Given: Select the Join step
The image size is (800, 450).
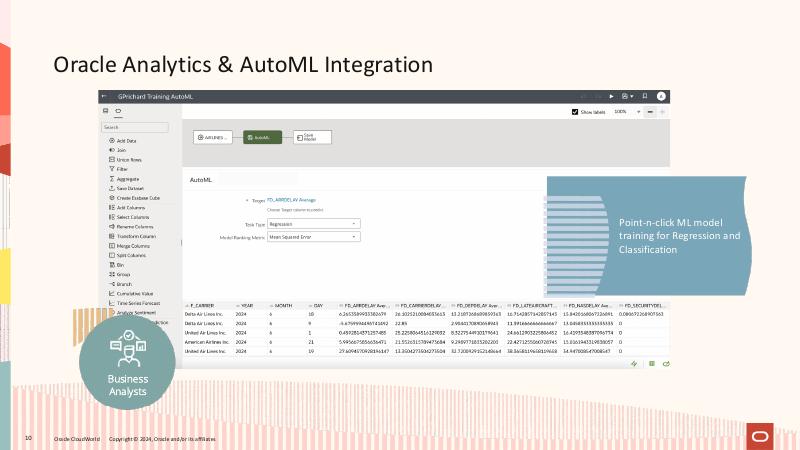Looking at the screenshot, I should 117,150.
